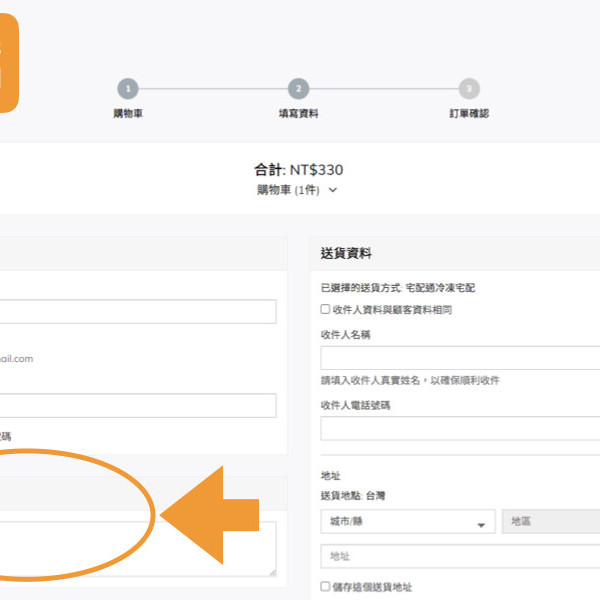
Task: Open the 城市/縣 dropdown
Action: pos(408,522)
